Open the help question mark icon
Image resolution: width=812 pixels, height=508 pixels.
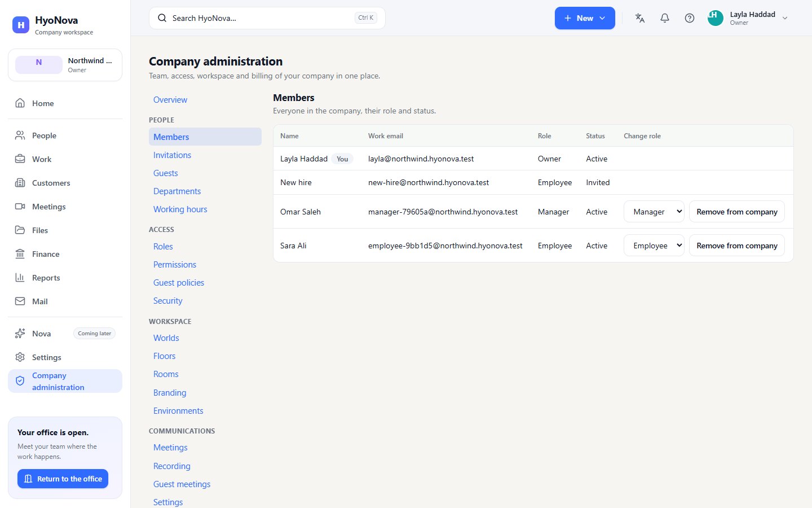point(690,18)
